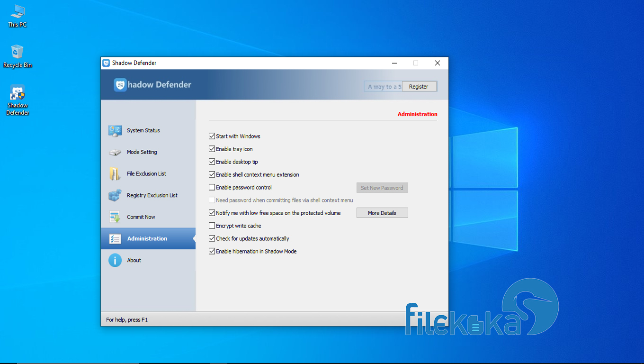Click the Administration checklist icon
Image resolution: width=644 pixels, height=364 pixels.
tap(115, 239)
